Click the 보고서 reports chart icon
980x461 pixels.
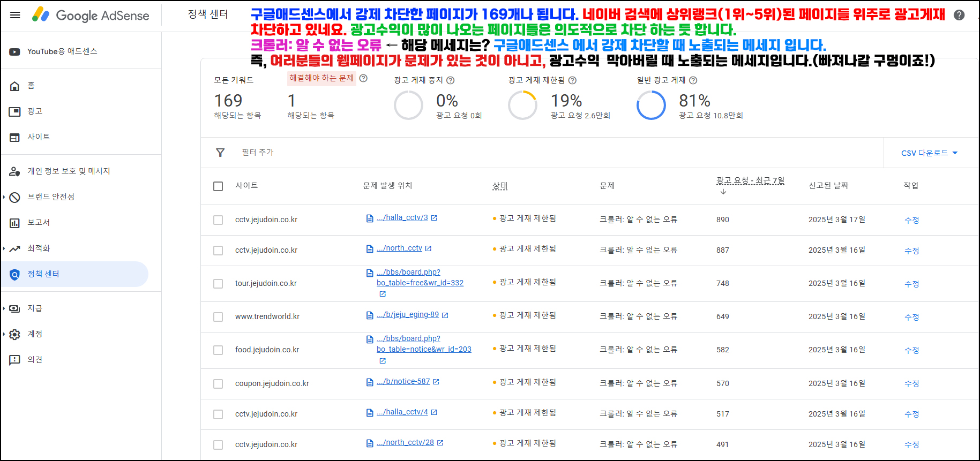(x=15, y=223)
